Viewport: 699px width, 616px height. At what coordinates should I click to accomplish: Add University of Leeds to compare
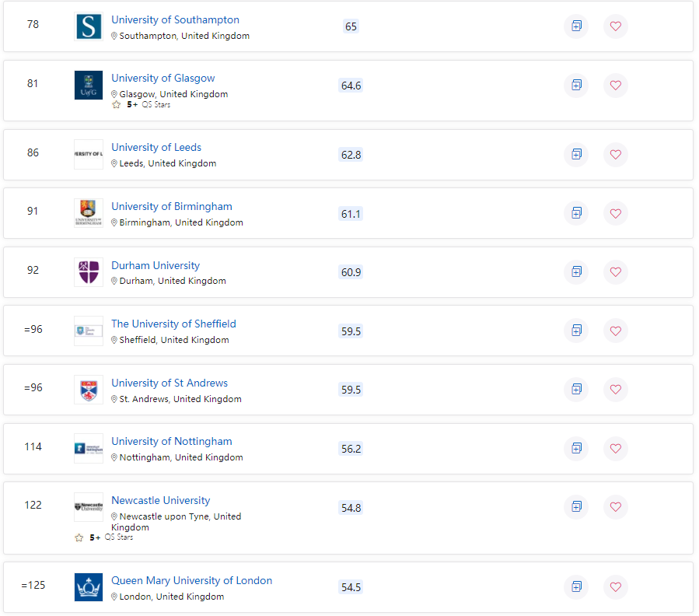point(576,155)
